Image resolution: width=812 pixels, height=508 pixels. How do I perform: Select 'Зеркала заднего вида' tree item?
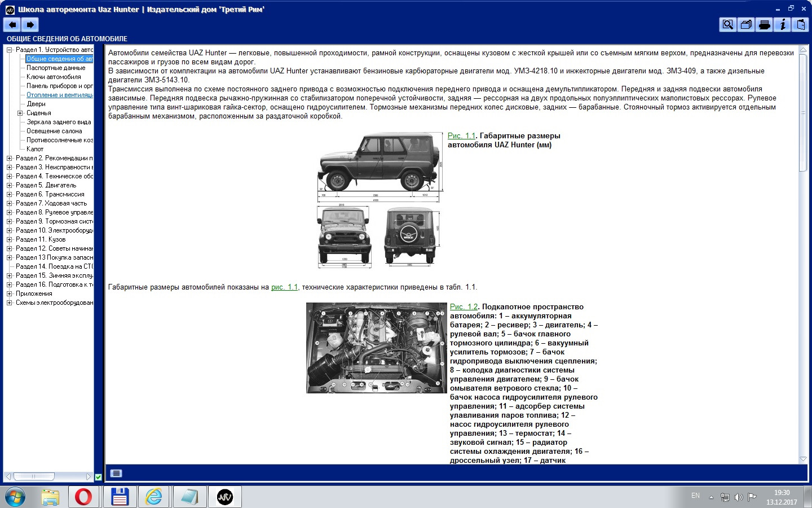[59, 122]
